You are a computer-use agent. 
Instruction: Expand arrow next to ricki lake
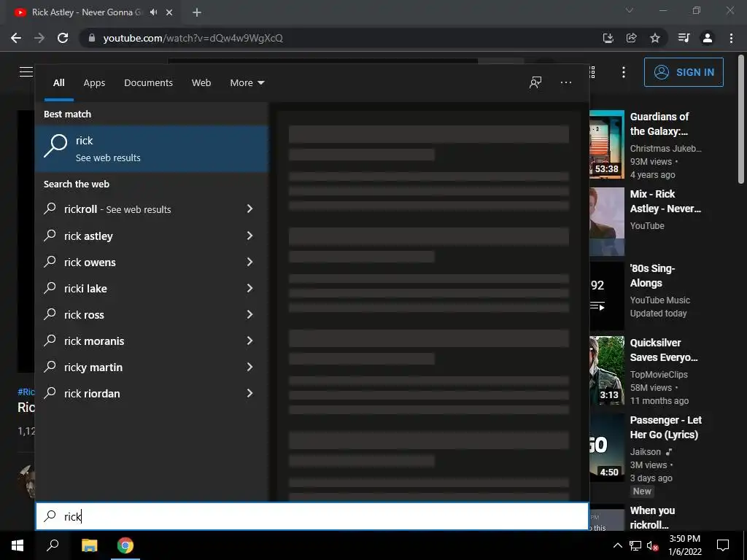point(249,287)
